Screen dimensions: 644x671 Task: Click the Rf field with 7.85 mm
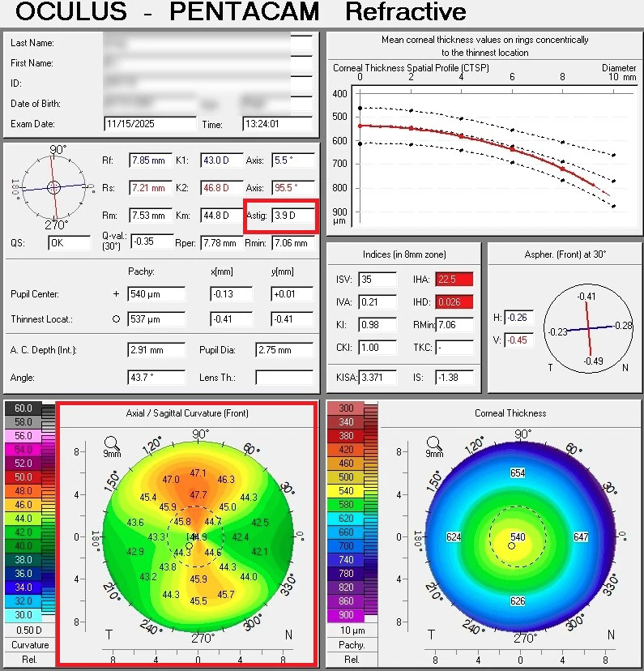coord(151,160)
